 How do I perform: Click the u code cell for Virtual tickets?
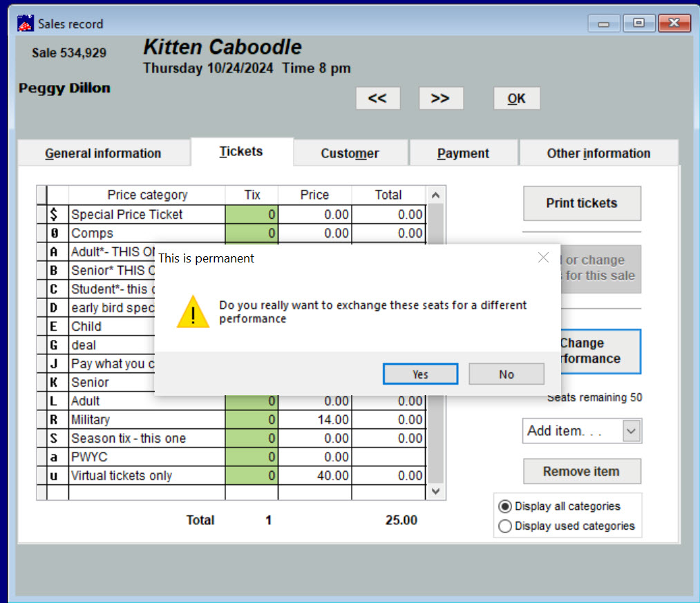58,476
